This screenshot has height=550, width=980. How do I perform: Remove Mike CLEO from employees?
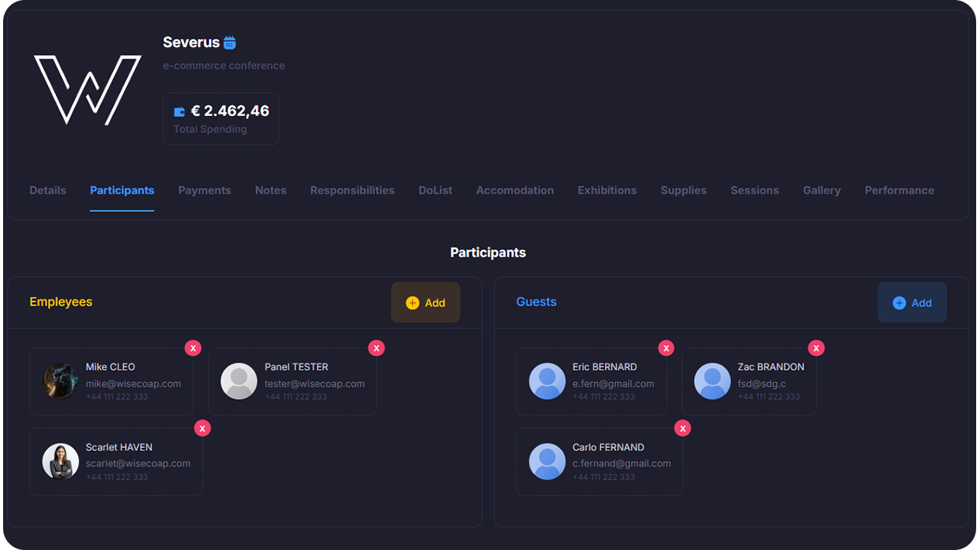point(193,348)
